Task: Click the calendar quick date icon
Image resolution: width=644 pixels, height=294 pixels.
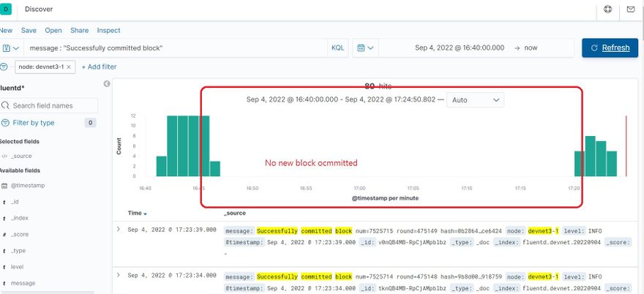Action: (x=364, y=48)
